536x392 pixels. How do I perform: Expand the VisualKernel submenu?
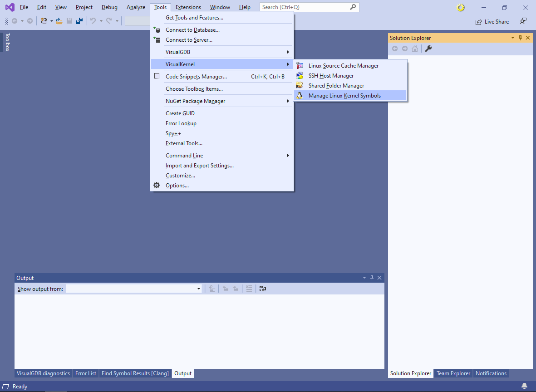coord(222,64)
